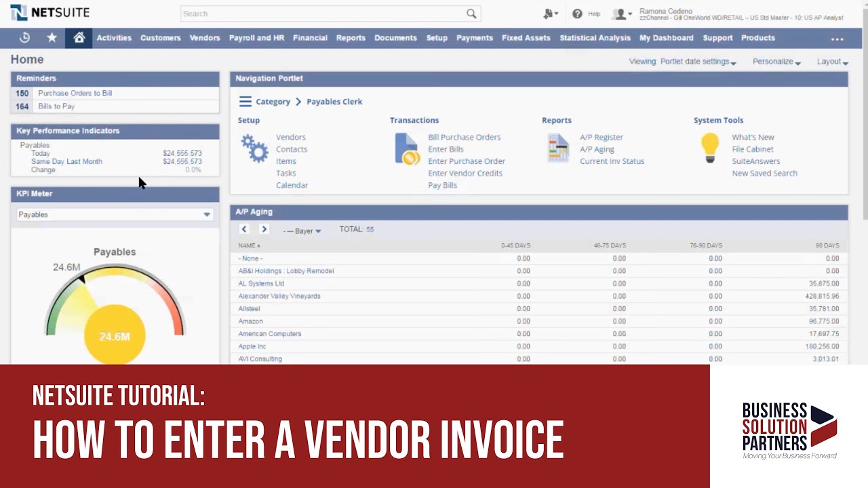Open the File Cabinet link
This screenshot has width=868, height=488.
coord(753,149)
